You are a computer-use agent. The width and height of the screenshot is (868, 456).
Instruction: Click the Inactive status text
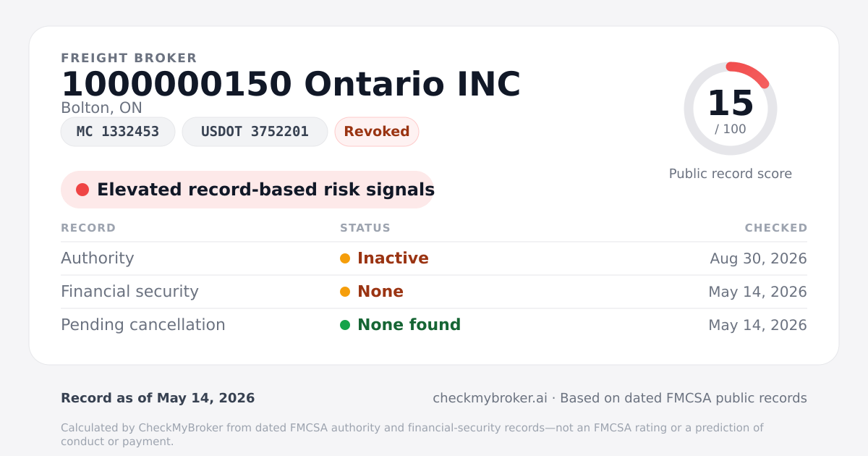click(x=393, y=258)
